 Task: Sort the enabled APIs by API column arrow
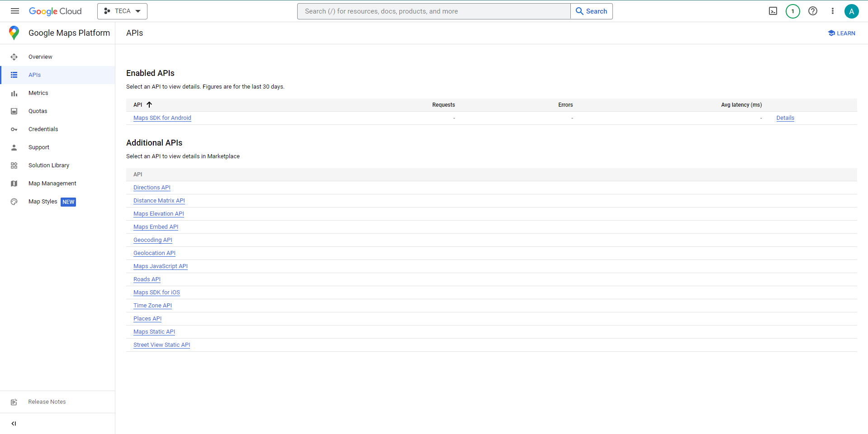pos(149,105)
